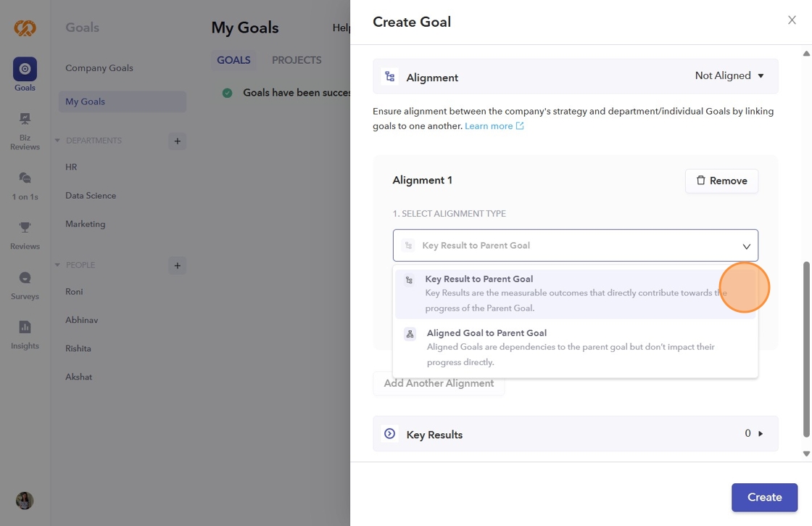Image resolution: width=812 pixels, height=526 pixels.
Task: Expand the Key Results section
Action: (761, 434)
